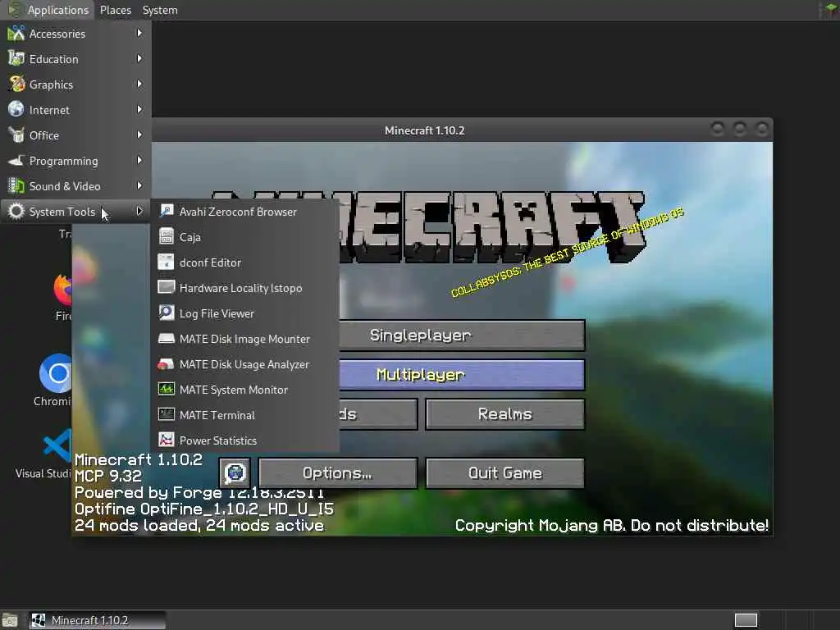Launch the Log File Viewer icon

pos(166,313)
